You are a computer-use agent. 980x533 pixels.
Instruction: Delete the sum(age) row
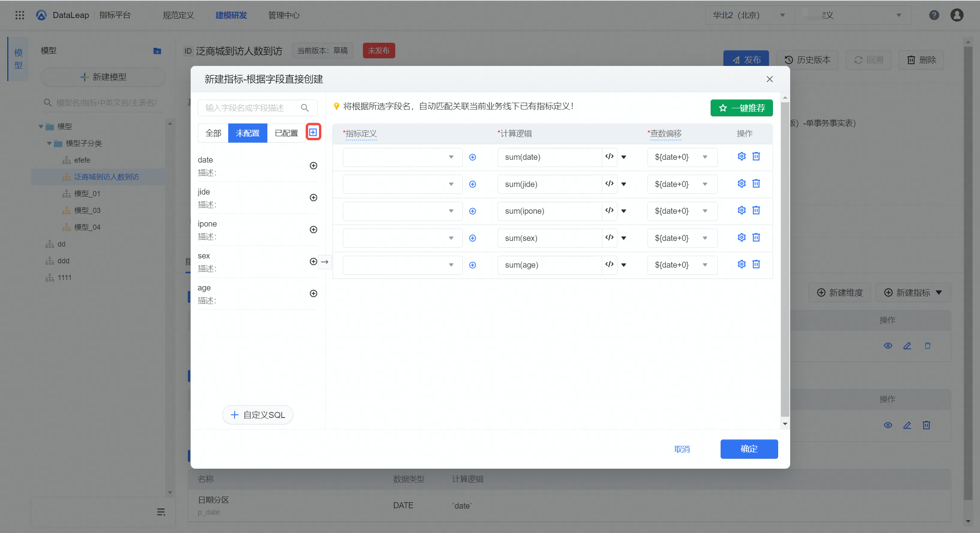tap(756, 264)
